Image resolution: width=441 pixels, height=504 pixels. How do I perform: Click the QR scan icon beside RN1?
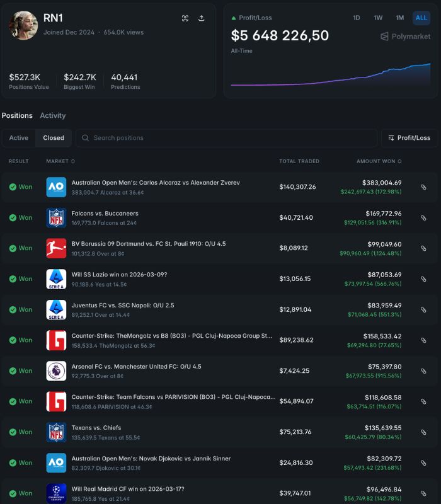click(x=185, y=18)
